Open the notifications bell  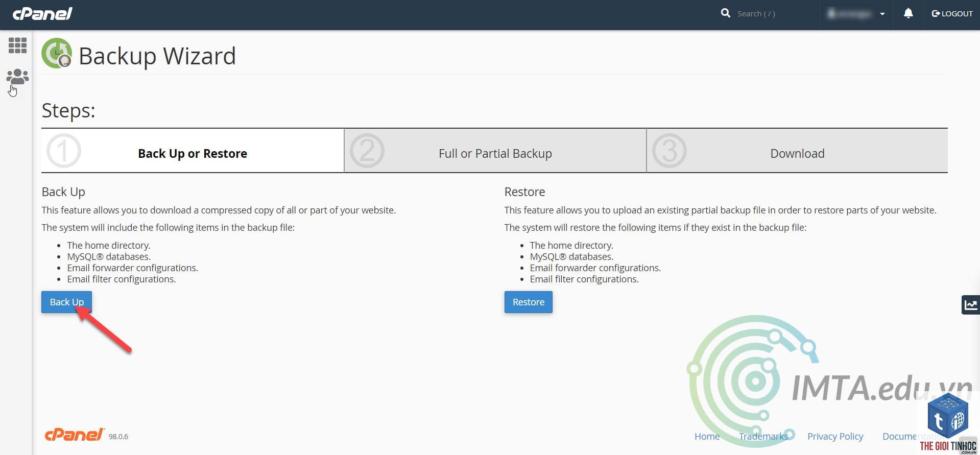[908, 13]
